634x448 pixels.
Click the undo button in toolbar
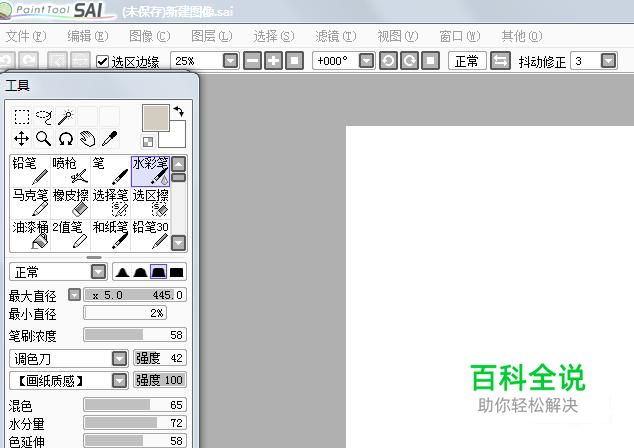click(x=7, y=61)
